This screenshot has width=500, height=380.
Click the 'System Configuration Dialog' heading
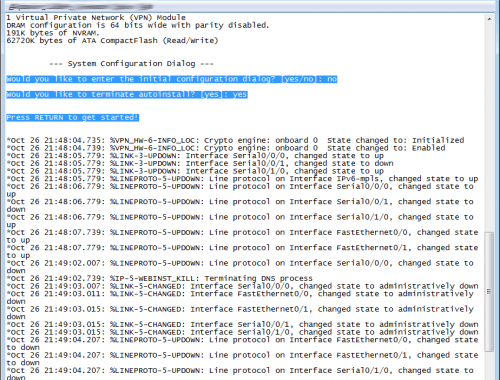point(131,64)
